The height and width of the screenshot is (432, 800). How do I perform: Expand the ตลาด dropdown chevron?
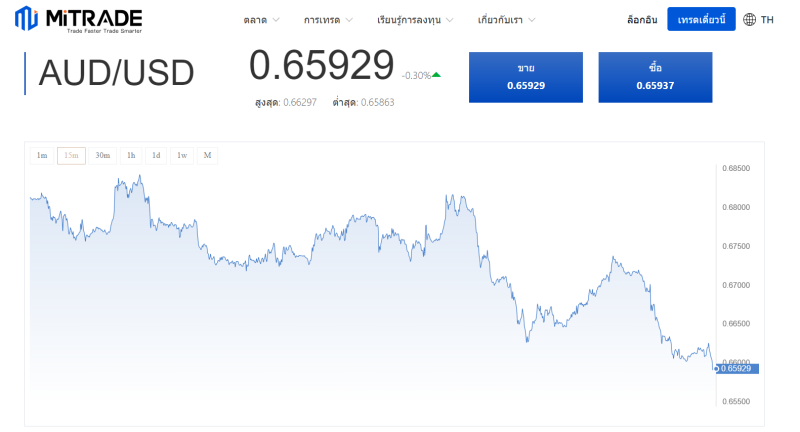(276, 20)
